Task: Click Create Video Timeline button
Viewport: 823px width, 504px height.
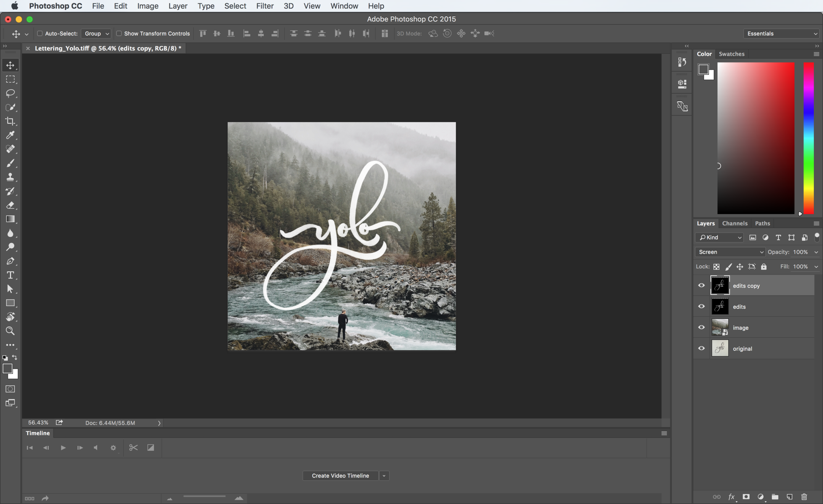Action: point(340,476)
